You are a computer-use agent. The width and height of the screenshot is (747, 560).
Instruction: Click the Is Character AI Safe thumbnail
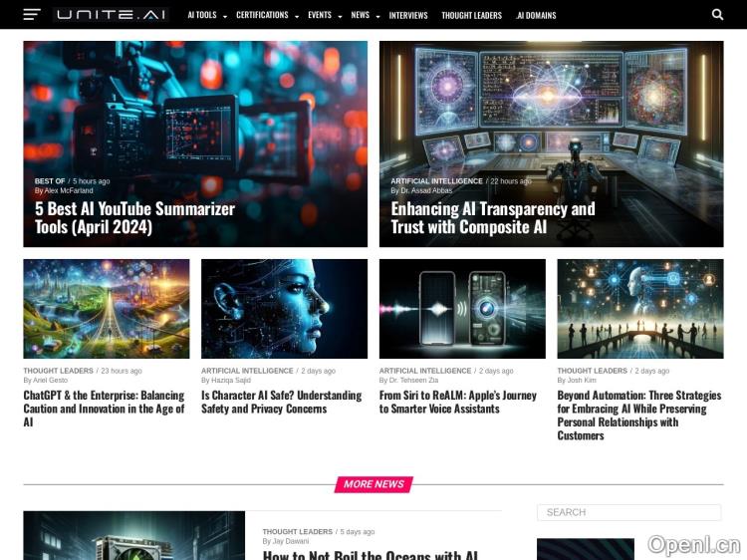tap(284, 309)
